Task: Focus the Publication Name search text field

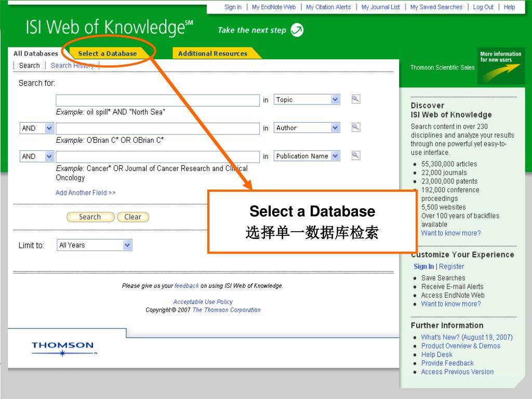Action: [158, 157]
